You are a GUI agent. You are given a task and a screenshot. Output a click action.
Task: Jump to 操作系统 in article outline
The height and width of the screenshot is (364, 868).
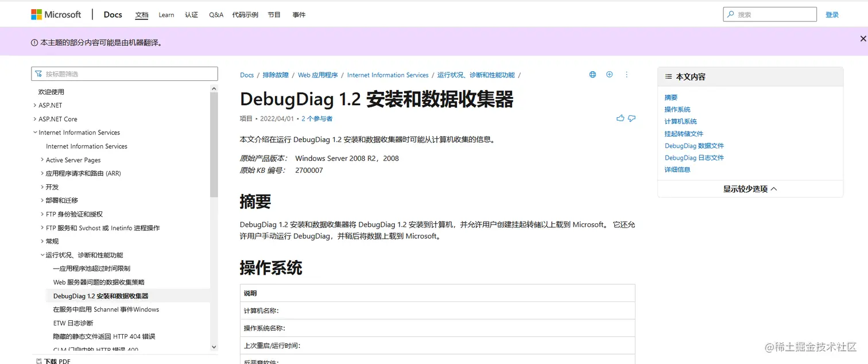click(x=677, y=110)
